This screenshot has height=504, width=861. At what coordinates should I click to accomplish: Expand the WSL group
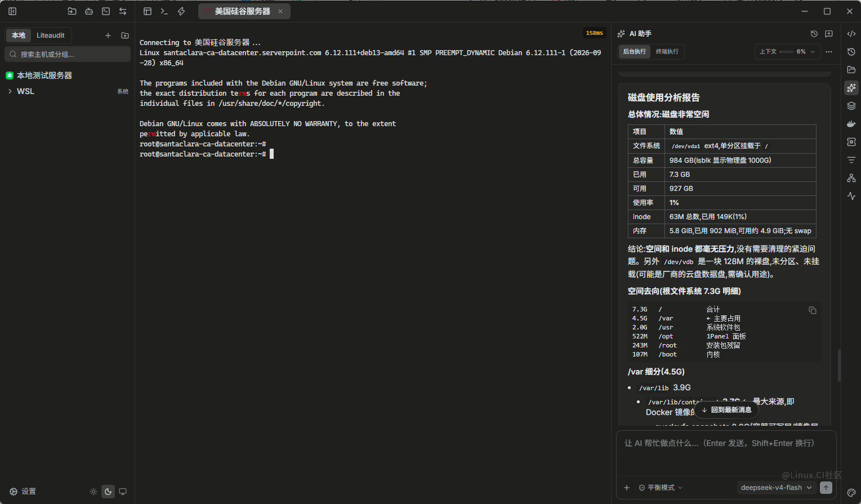[10, 91]
